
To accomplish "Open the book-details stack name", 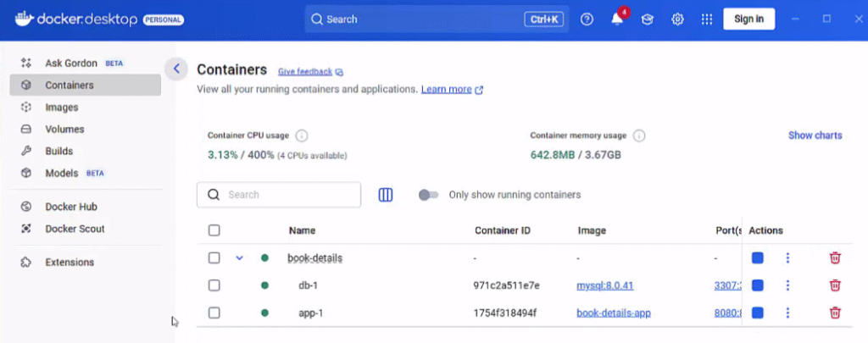I will [x=315, y=257].
